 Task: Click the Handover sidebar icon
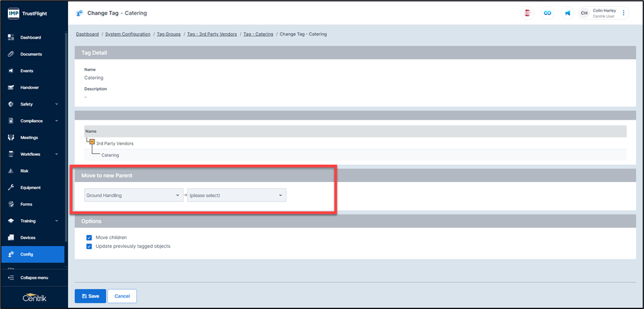(x=11, y=88)
